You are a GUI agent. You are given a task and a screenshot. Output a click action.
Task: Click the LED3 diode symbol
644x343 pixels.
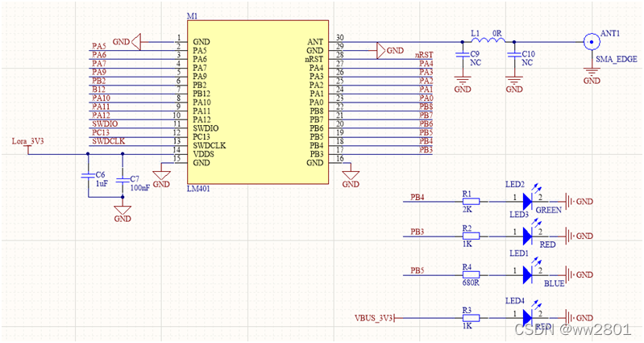(x=528, y=236)
